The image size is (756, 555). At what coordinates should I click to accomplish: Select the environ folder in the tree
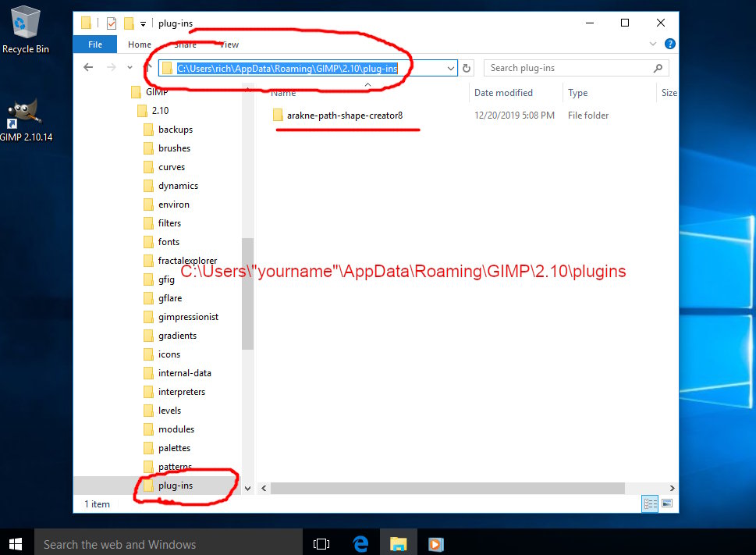pyautogui.click(x=166, y=205)
